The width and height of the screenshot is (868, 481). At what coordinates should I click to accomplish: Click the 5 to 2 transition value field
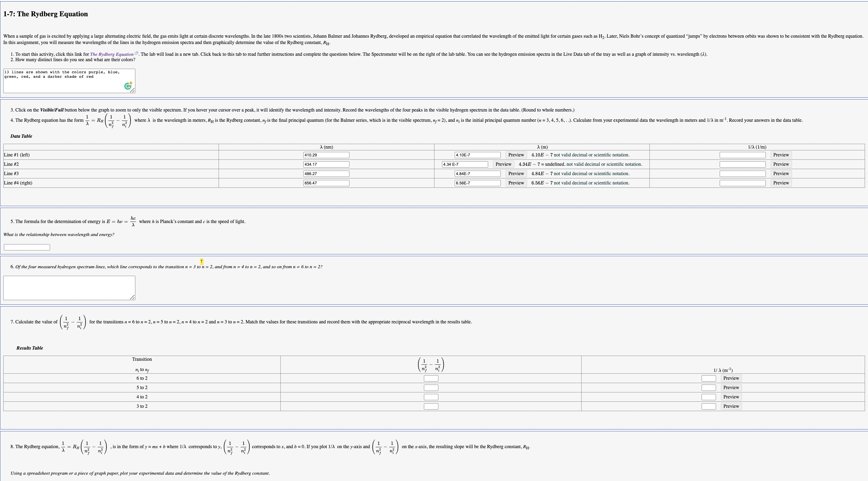[x=431, y=388]
